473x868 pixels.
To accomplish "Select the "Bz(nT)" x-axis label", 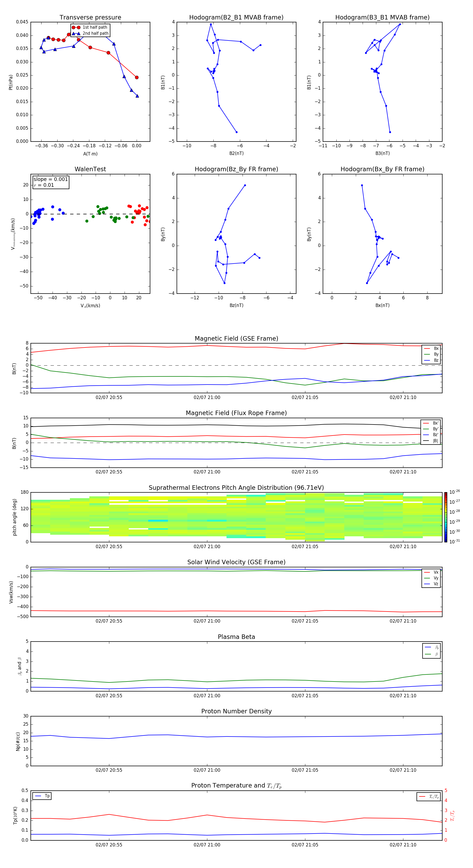I will pyautogui.click(x=236, y=305).
